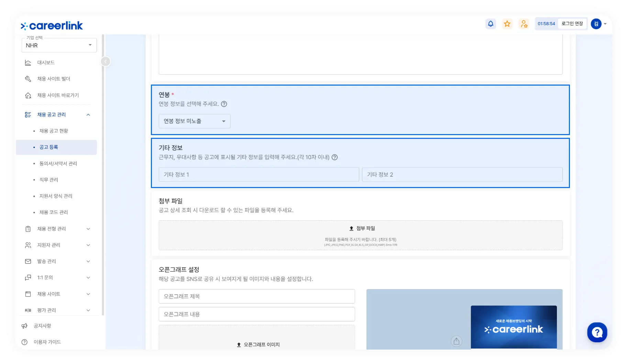Click the 오픈그래프 이미지 upload button

(x=257, y=338)
